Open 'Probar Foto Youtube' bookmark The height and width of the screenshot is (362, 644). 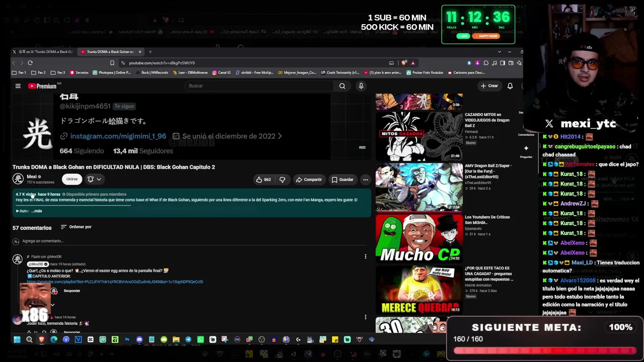425,72
